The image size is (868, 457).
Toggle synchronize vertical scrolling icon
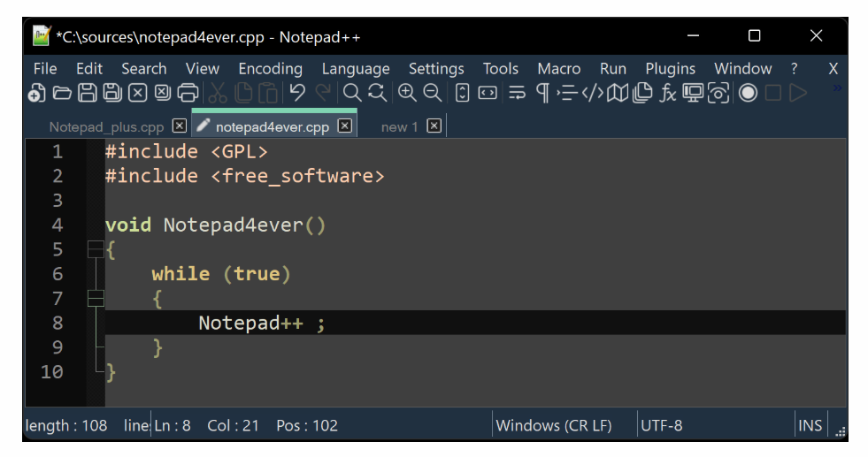[x=462, y=93]
